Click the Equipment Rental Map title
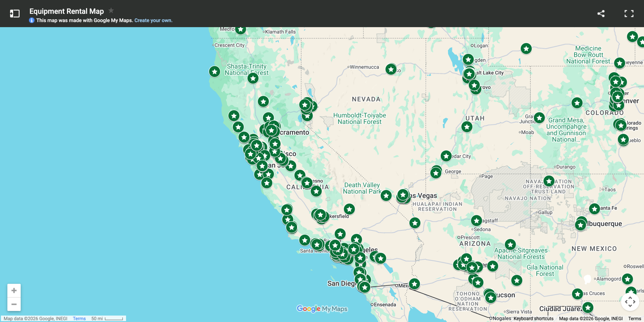644x322 pixels. coord(67,11)
